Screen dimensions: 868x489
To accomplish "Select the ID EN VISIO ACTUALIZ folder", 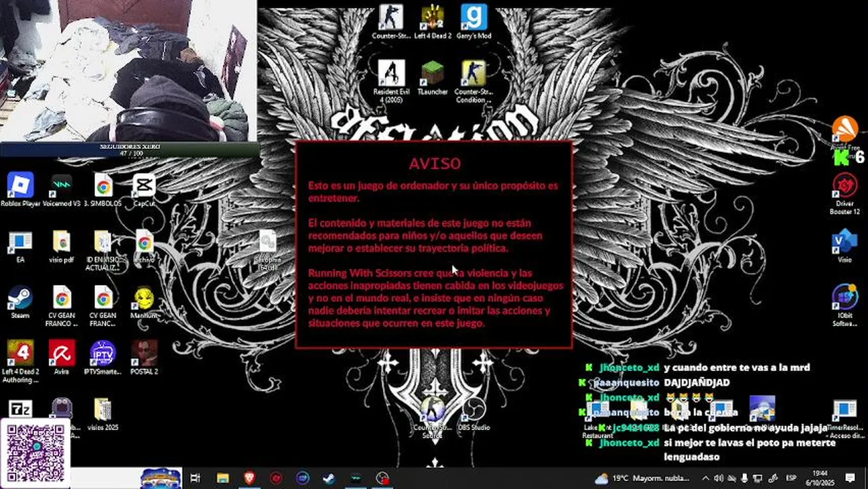I will click(103, 251).
